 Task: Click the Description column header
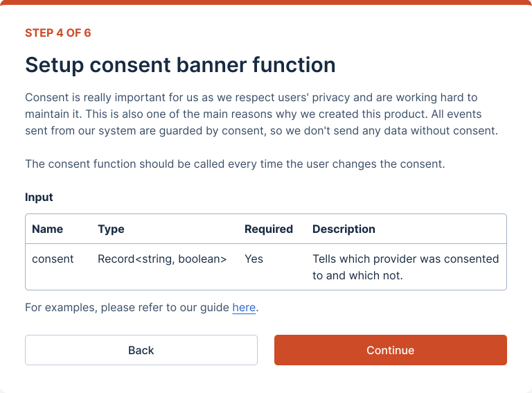click(x=344, y=229)
